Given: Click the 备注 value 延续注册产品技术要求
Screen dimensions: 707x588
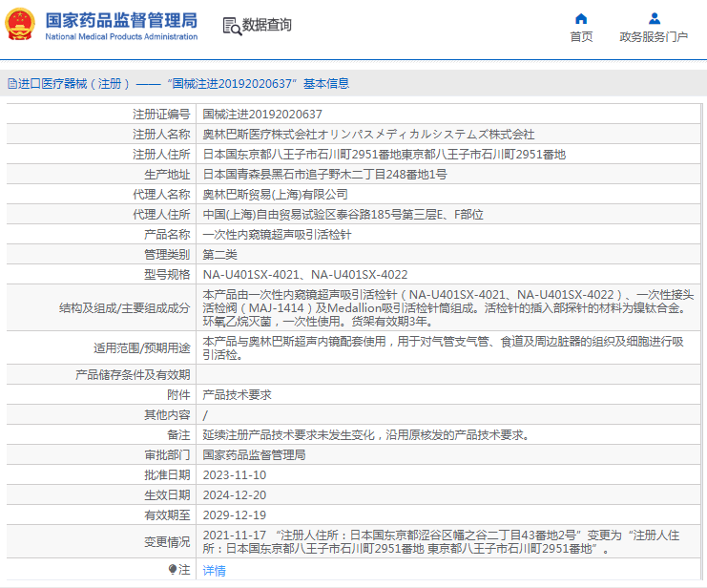Looking at the screenshot, I should pyautogui.click(x=365, y=434).
